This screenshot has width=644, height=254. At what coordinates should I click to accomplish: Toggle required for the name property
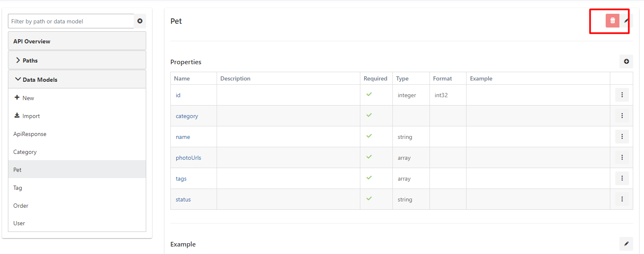[369, 136]
